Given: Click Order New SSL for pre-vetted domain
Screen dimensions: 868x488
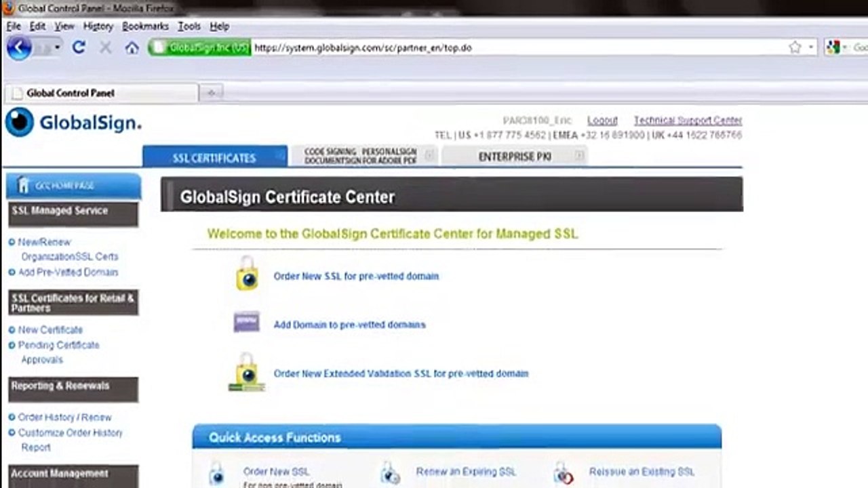Looking at the screenshot, I should tap(356, 277).
